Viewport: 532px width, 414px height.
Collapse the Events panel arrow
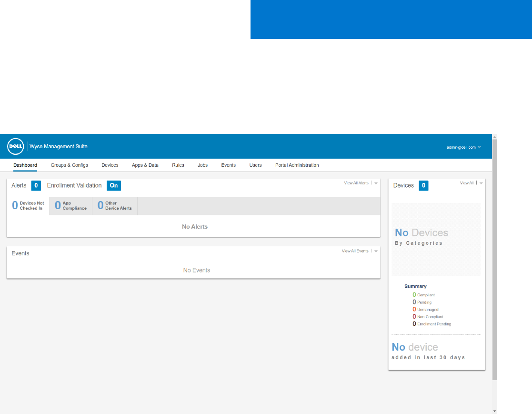(x=376, y=251)
